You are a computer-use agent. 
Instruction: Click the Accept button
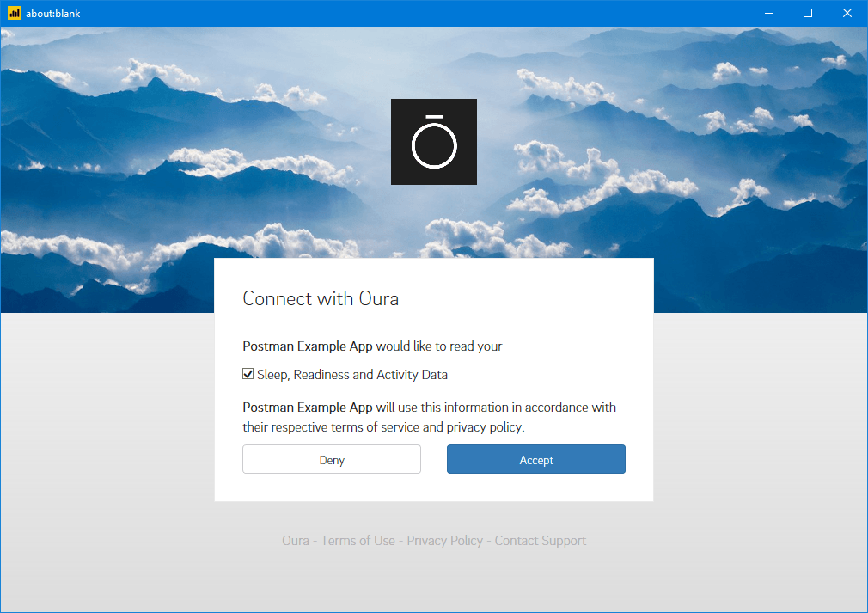[x=536, y=460]
